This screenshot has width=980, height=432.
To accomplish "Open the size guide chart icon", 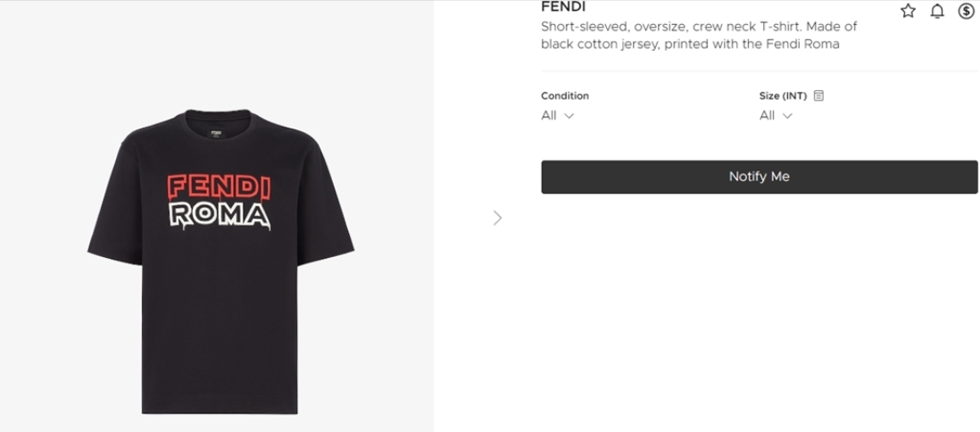I will pyautogui.click(x=818, y=96).
